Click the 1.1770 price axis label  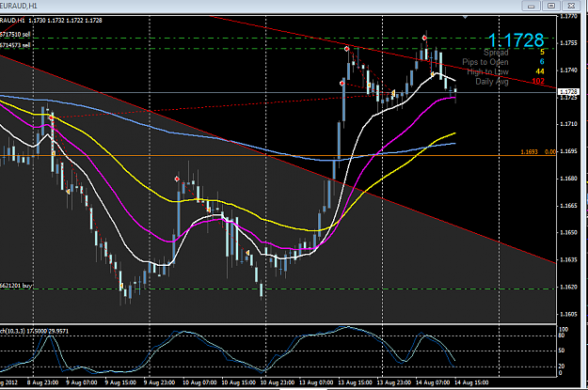pyautogui.click(x=568, y=17)
